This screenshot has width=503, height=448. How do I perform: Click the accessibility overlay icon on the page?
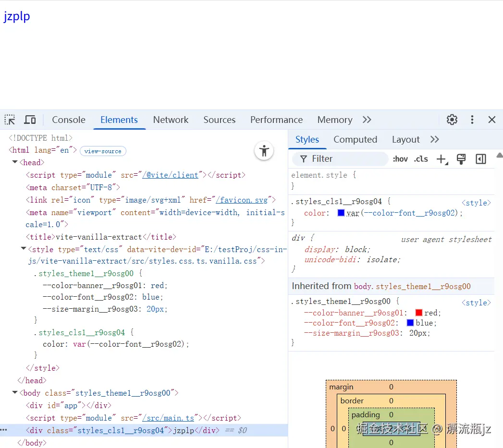[x=264, y=151]
